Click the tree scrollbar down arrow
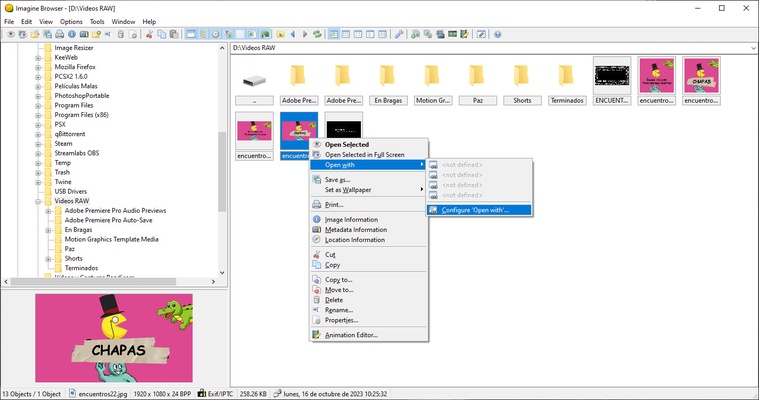 click(222, 273)
